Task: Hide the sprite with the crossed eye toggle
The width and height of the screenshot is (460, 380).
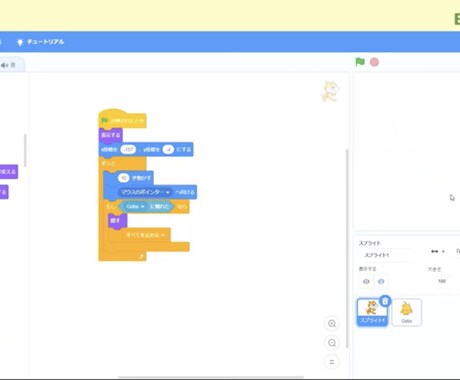Action: [366, 281]
